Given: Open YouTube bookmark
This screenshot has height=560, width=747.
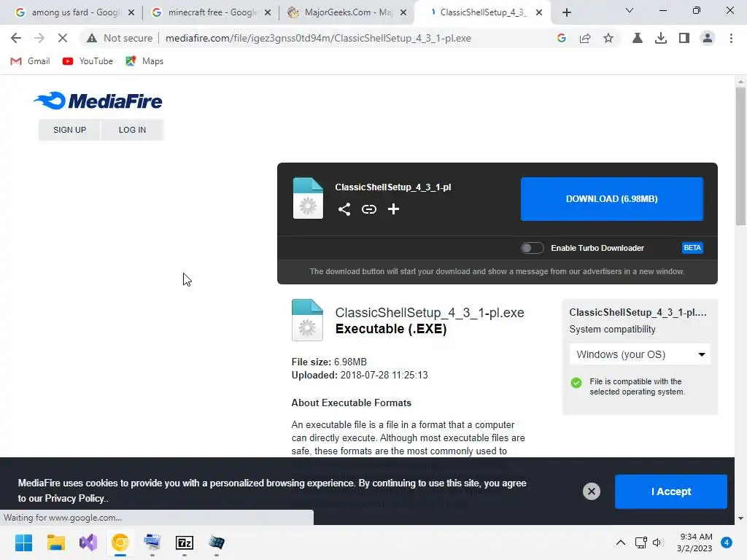Looking at the screenshot, I should (88, 61).
